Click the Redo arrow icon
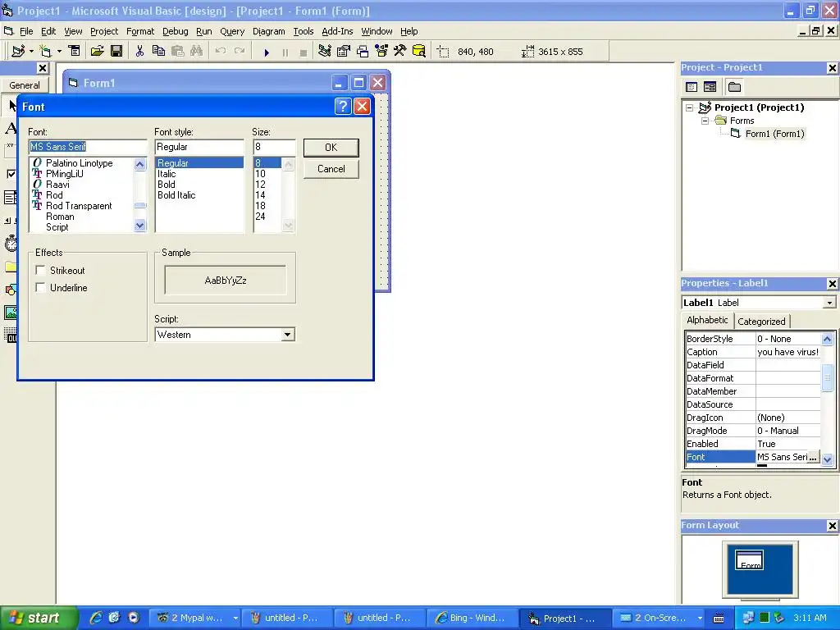The height and width of the screenshot is (630, 840). 240,52
